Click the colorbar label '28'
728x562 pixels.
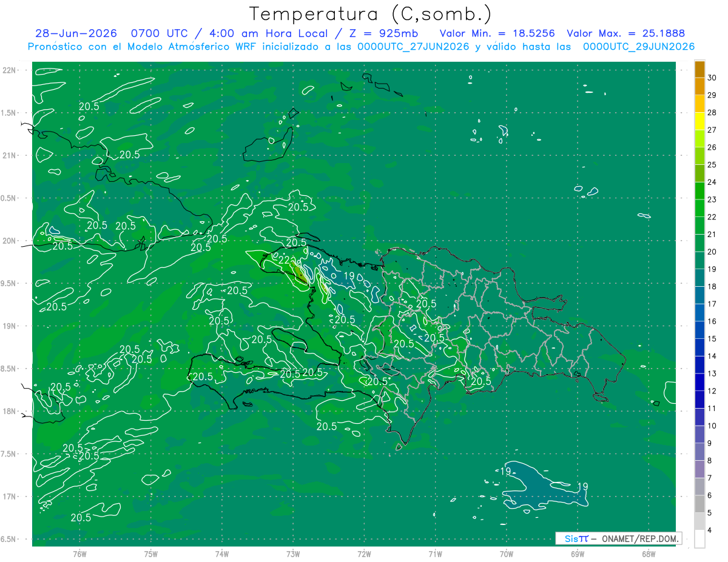coord(712,112)
